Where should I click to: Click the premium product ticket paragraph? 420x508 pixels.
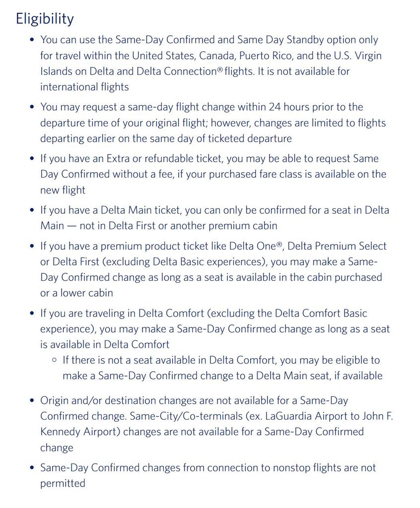[x=213, y=269]
